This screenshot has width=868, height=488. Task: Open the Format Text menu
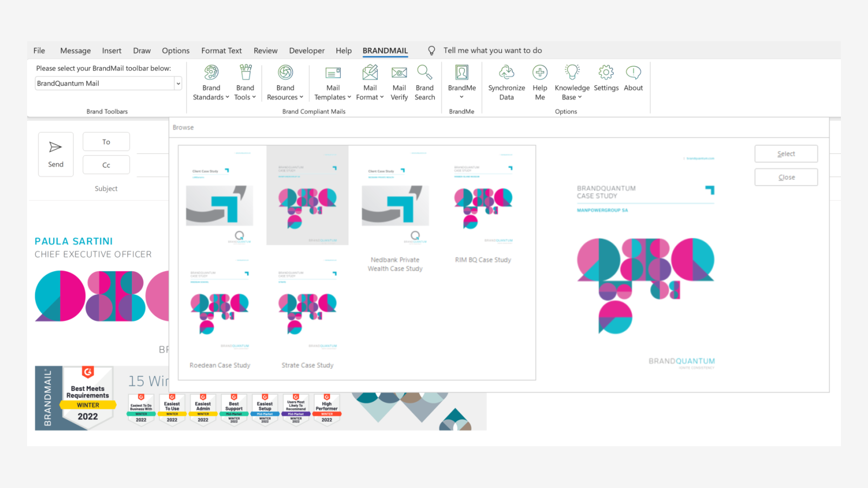[221, 50]
